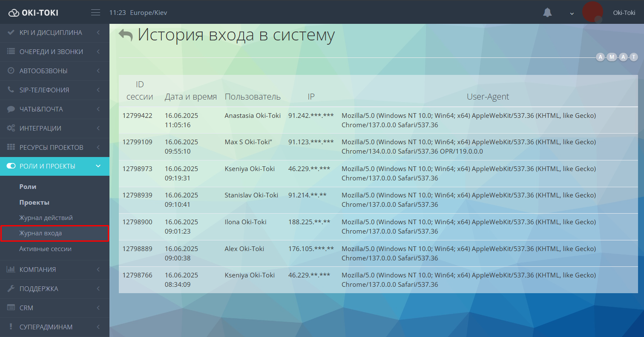Viewport: 644px width, 337px height.
Task: Select session ID 12799422
Action: point(137,115)
